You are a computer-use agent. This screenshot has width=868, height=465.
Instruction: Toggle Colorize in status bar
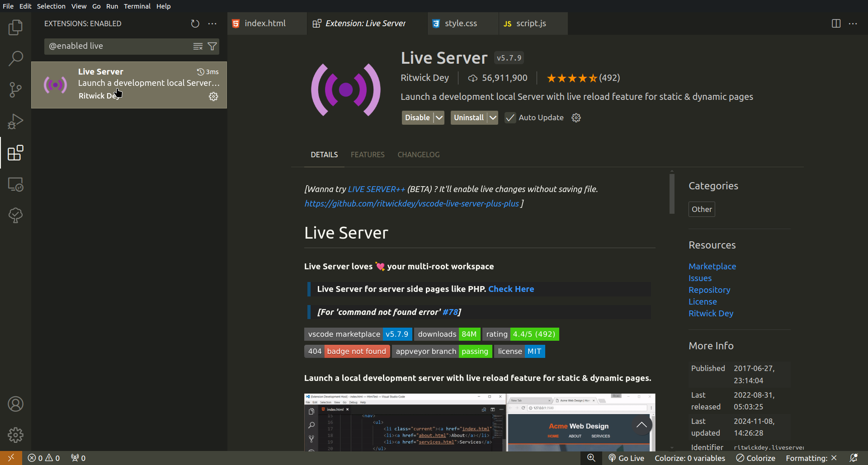coord(755,458)
